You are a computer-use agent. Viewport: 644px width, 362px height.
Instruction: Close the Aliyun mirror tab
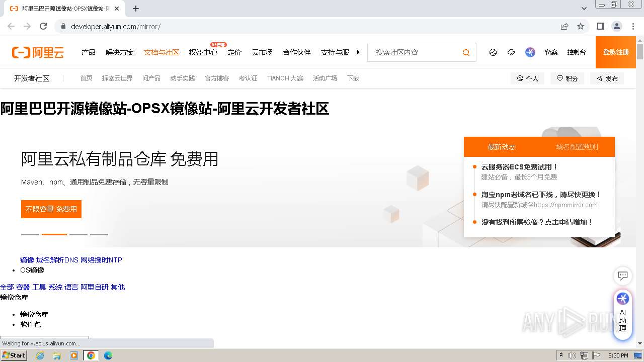(117, 9)
